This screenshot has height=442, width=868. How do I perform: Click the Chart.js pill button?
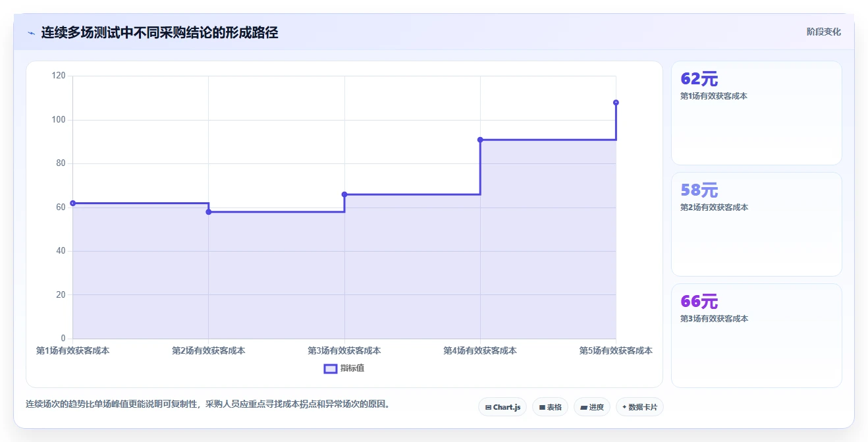coord(502,407)
